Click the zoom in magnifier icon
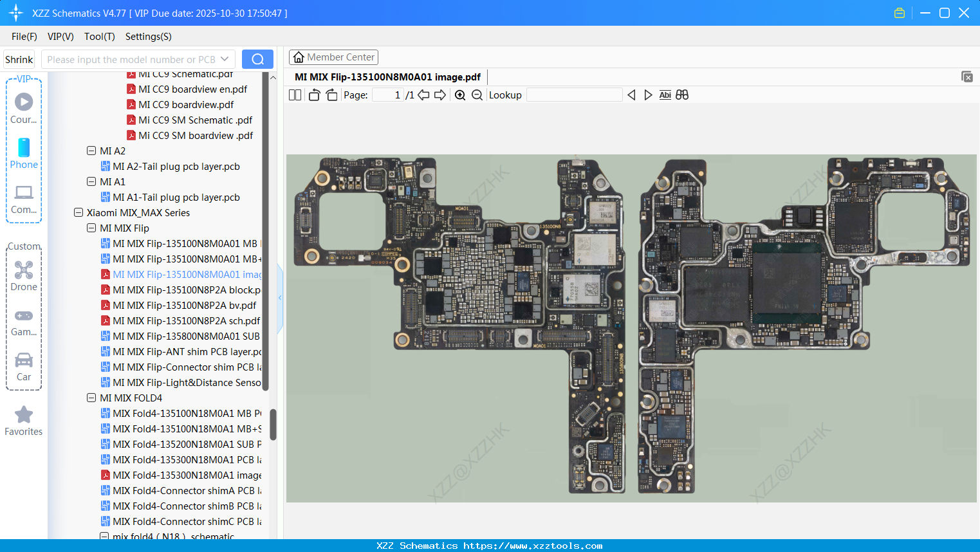Image resolution: width=980 pixels, height=552 pixels. pos(460,95)
